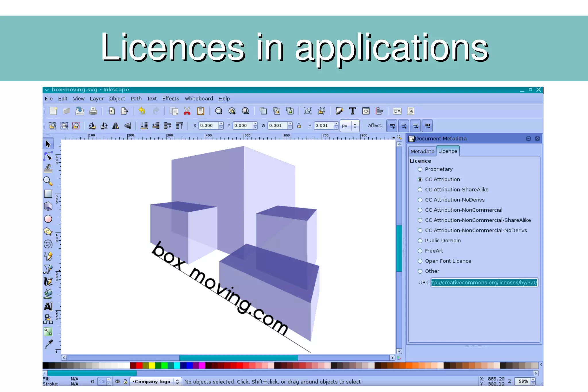This screenshot has height=392, width=588.
Task: Pick the Spiral drawing tool
Action: click(48, 244)
